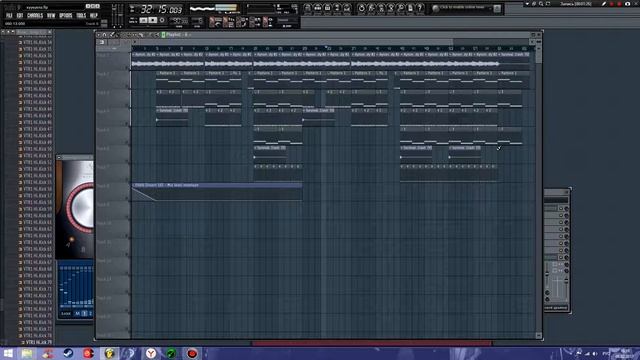Click the button right of online news
Viewport: 640px width, 360px height.
pyautogui.click(x=497, y=8)
